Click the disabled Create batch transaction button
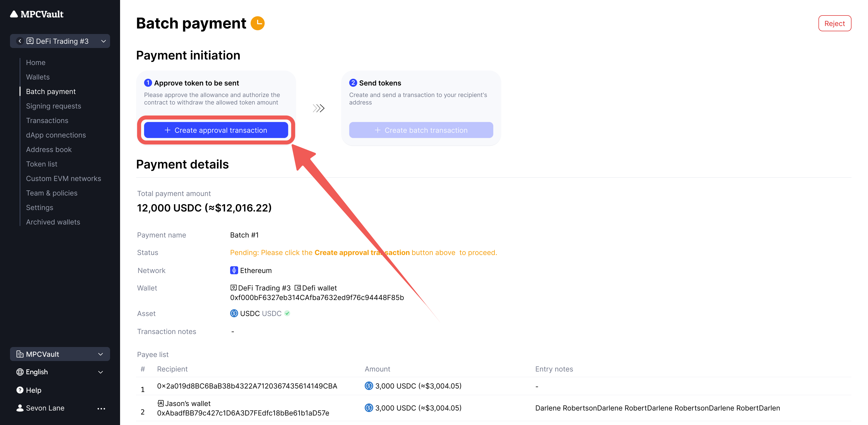Screen dimensions: 868x425 point(421,130)
